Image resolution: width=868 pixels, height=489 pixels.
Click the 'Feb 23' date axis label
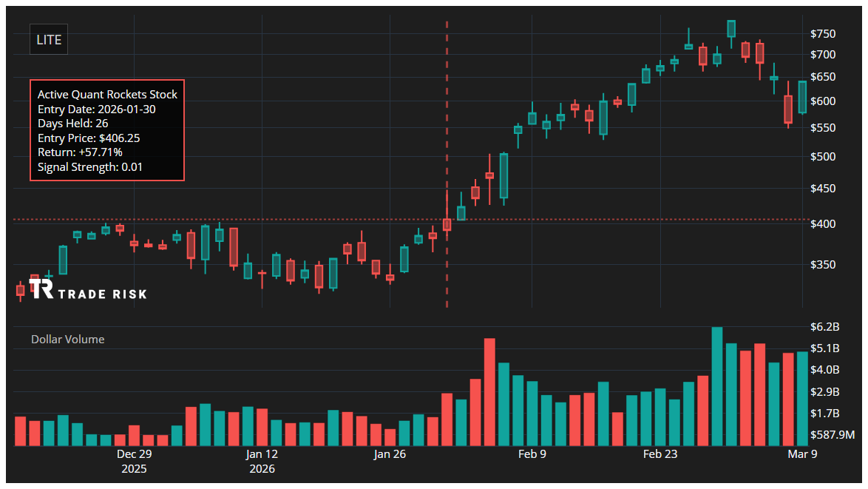pos(660,454)
